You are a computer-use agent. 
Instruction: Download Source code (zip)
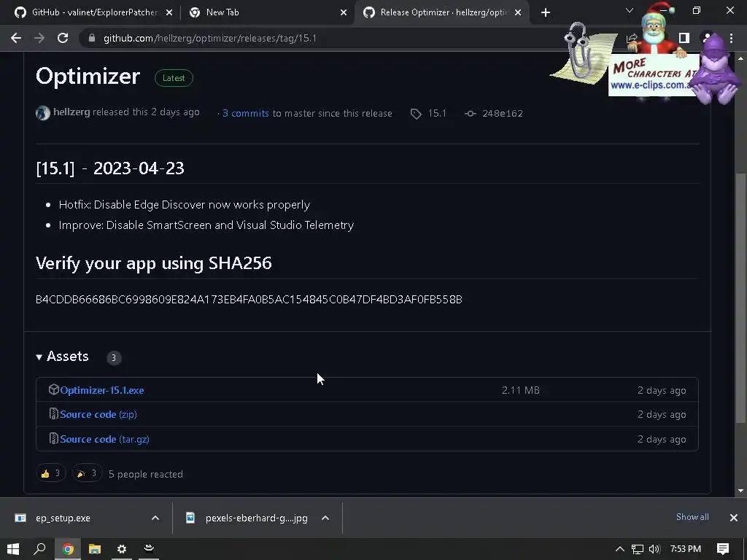coord(98,414)
